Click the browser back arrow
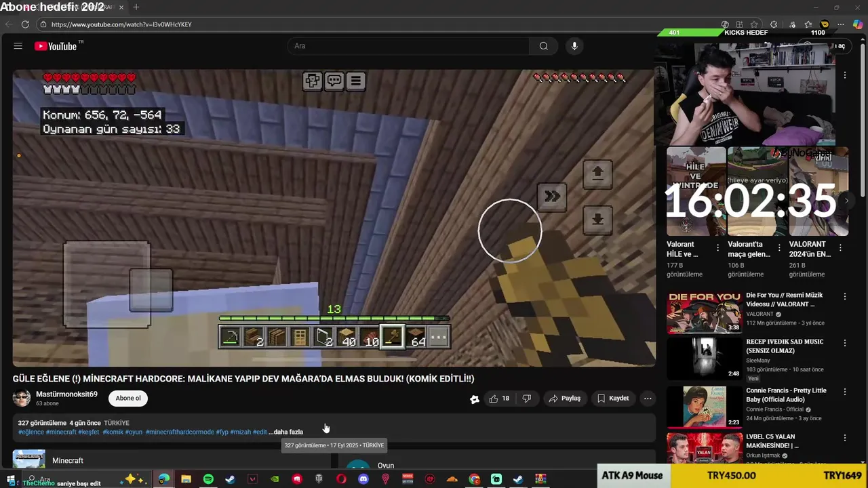Screen dimensions: 868x488 pos(9,24)
